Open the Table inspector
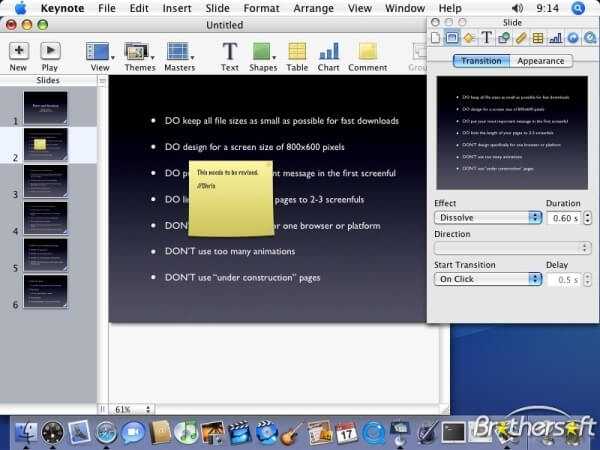600x450 pixels. pos(538,38)
